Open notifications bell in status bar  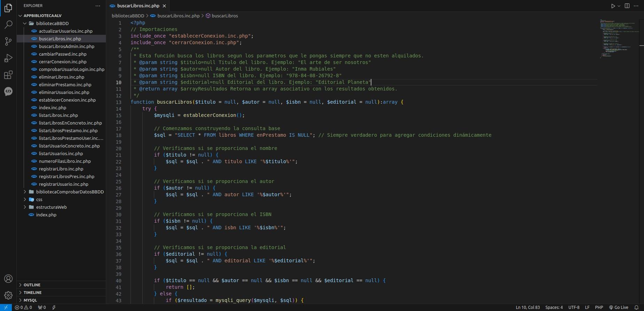pyautogui.click(x=637, y=308)
